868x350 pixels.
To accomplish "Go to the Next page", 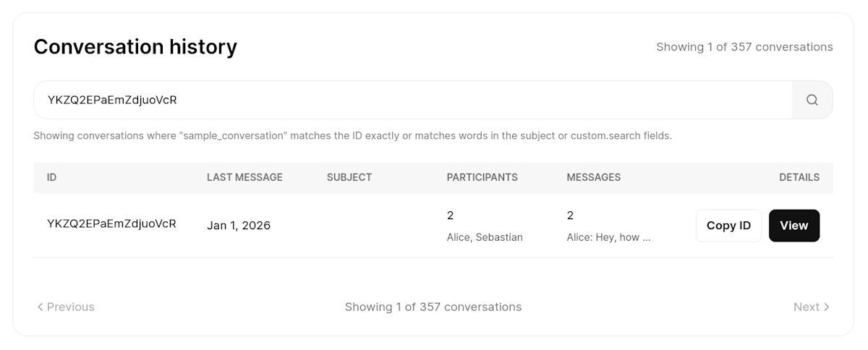I will pyautogui.click(x=812, y=307).
